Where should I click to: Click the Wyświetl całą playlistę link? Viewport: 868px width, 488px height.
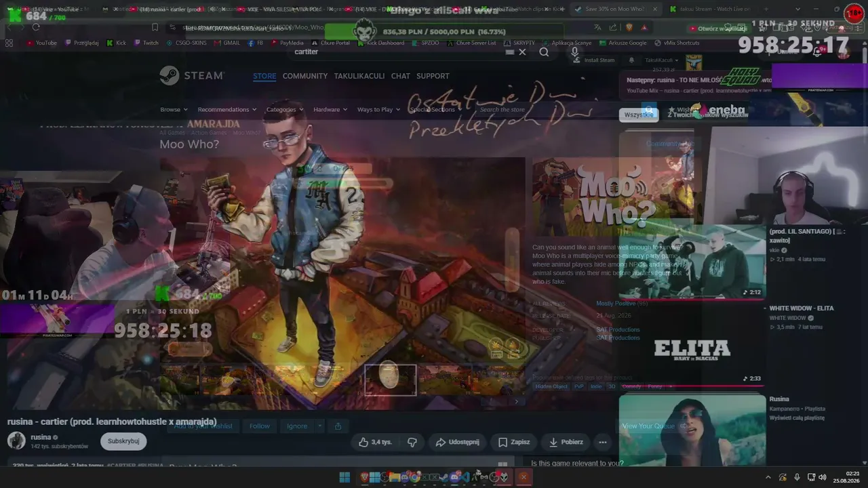tap(797, 418)
